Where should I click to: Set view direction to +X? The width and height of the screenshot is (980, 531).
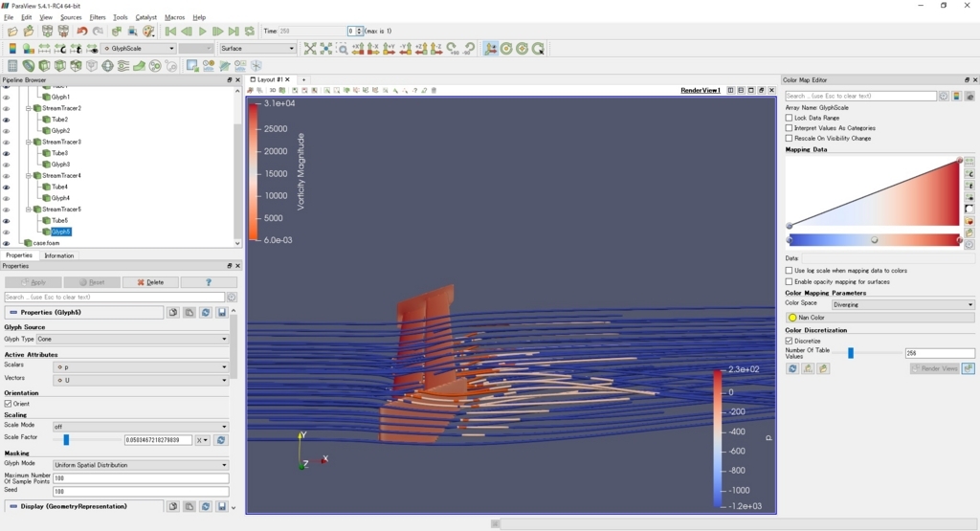pyautogui.click(x=358, y=48)
